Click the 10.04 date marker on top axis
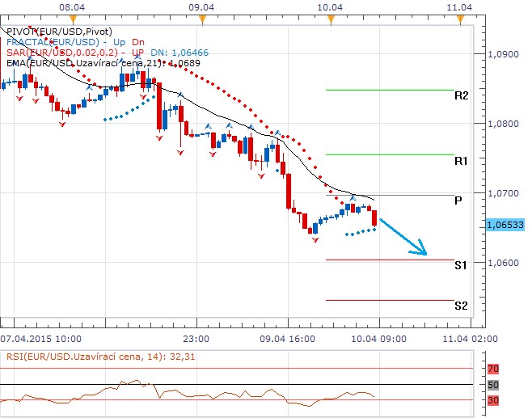532x418 pixels. pos(329,6)
